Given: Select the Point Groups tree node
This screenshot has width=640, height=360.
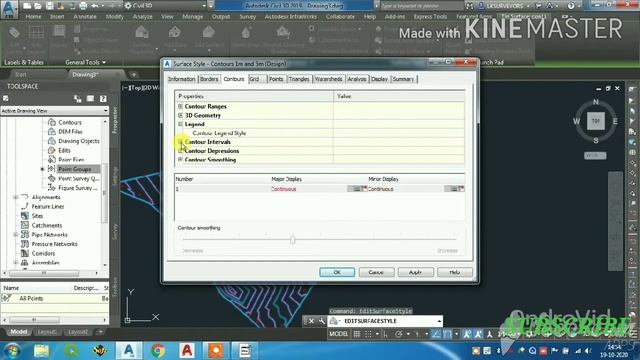Looking at the screenshot, I should tap(74, 169).
